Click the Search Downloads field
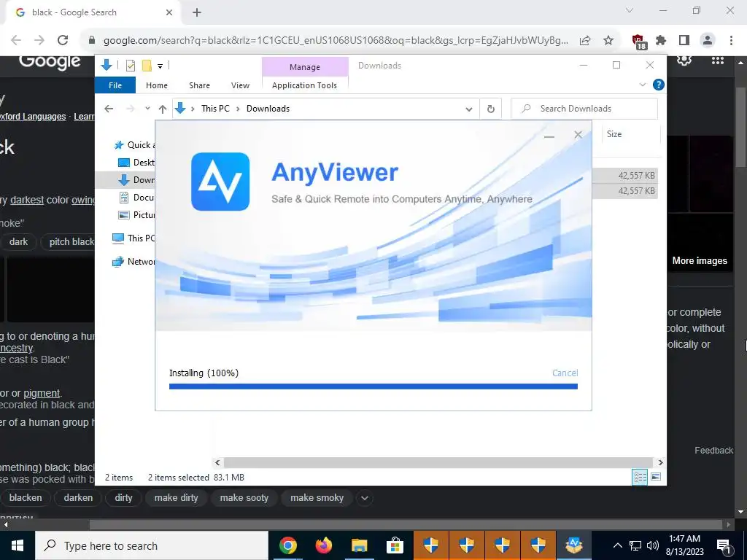 pos(584,109)
